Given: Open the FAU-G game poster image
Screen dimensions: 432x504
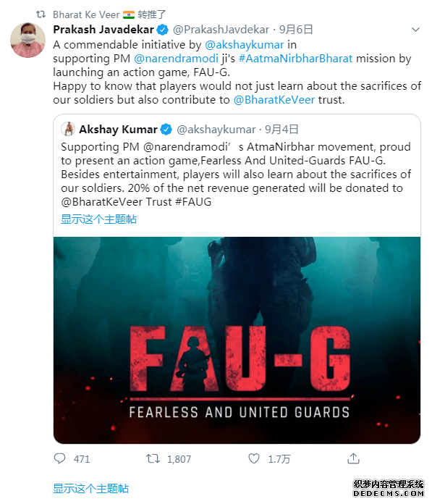Looking at the screenshot, I should [x=237, y=340].
